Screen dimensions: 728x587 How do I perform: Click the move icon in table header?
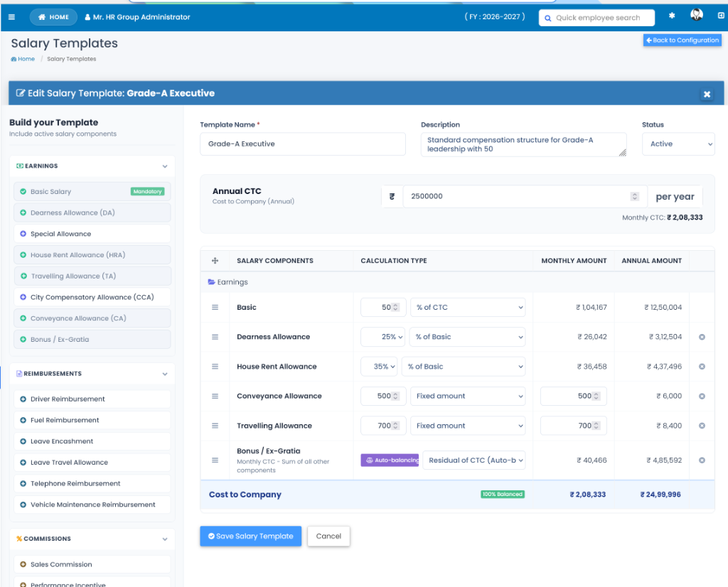pyautogui.click(x=215, y=261)
